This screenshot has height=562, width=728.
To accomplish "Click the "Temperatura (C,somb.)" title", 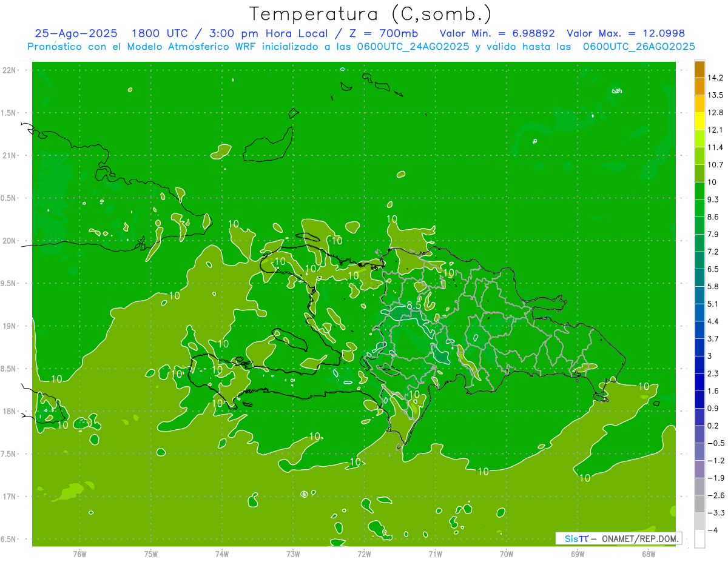I will pos(370,14).
